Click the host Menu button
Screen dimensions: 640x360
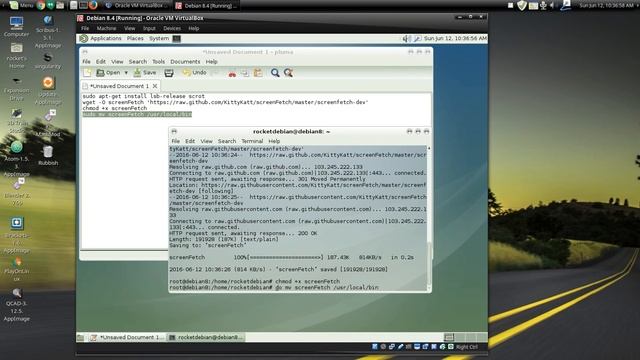click(x=21, y=5)
